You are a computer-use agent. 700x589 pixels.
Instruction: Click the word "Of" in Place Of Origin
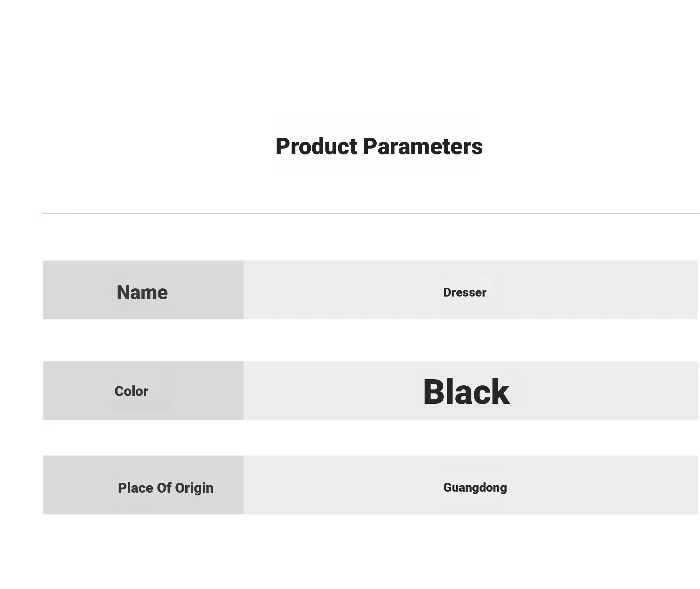[164, 488]
